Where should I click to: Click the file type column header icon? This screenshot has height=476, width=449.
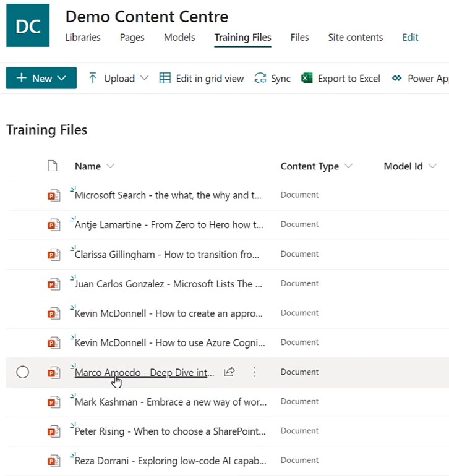click(52, 166)
